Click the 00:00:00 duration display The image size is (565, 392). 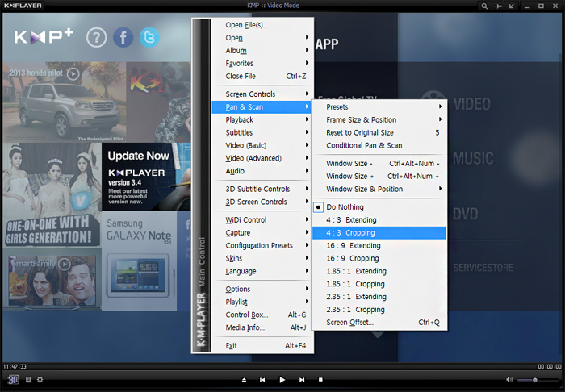pyautogui.click(x=549, y=366)
